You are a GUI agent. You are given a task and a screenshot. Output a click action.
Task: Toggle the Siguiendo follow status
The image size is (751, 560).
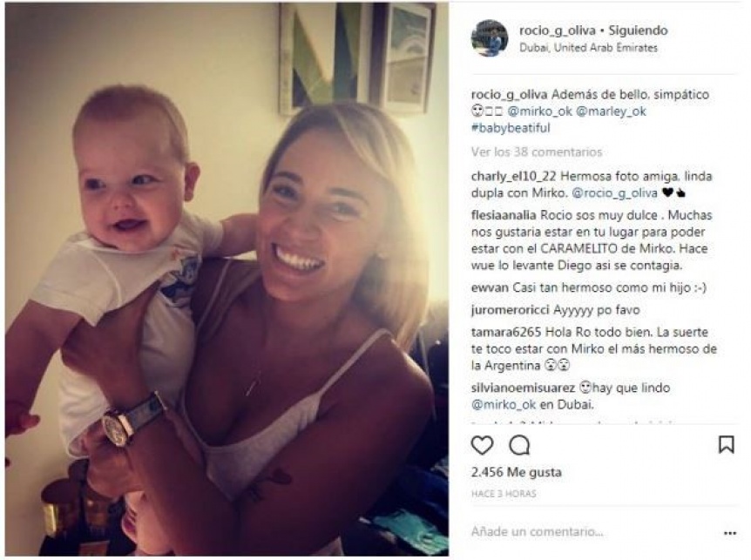[638, 30]
